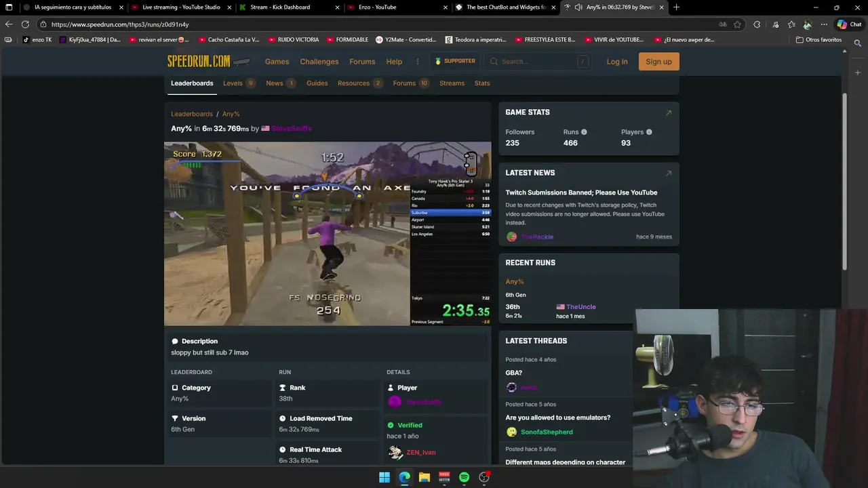Screen dimensions: 868x488
Task: Open the Forums item in top navigation
Action: (362, 62)
